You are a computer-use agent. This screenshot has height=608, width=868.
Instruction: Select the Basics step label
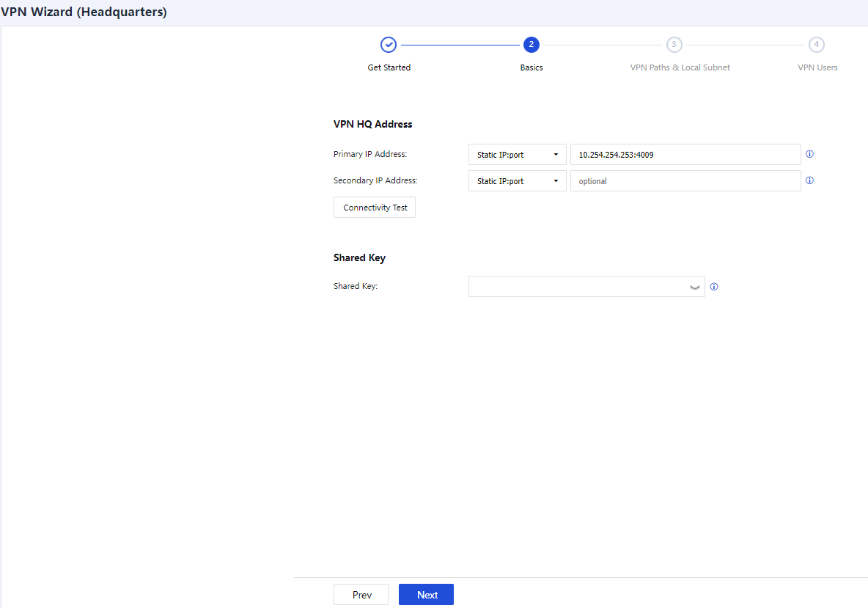pyautogui.click(x=532, y=67)
